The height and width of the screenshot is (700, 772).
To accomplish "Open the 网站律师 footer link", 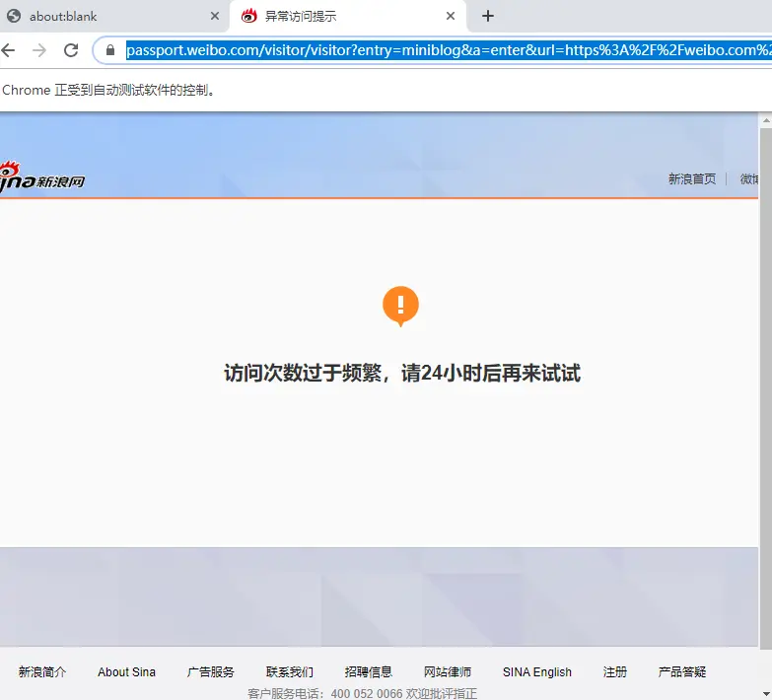I will coord(448,672).
